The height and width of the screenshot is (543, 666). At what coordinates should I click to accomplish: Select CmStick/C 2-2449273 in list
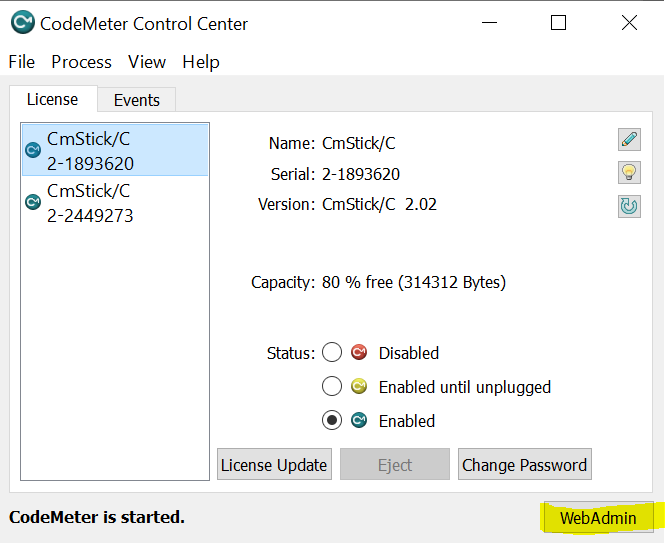tap(115, 203)
